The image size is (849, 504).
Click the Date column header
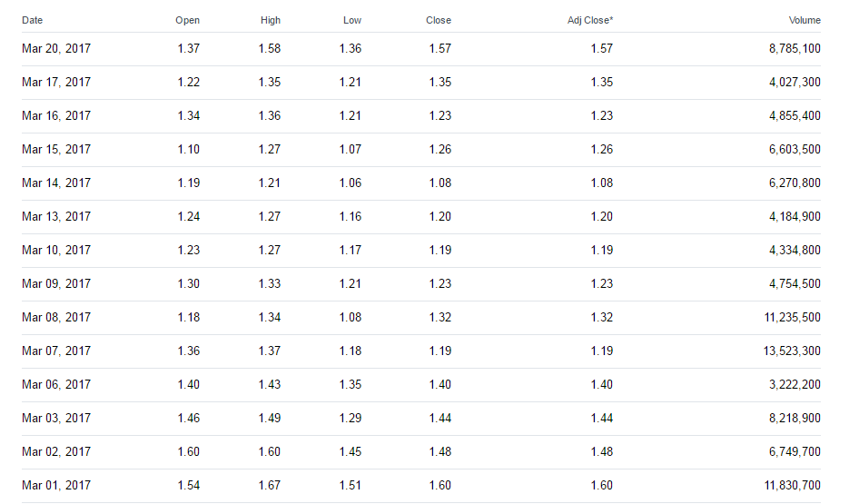(32, 20)
